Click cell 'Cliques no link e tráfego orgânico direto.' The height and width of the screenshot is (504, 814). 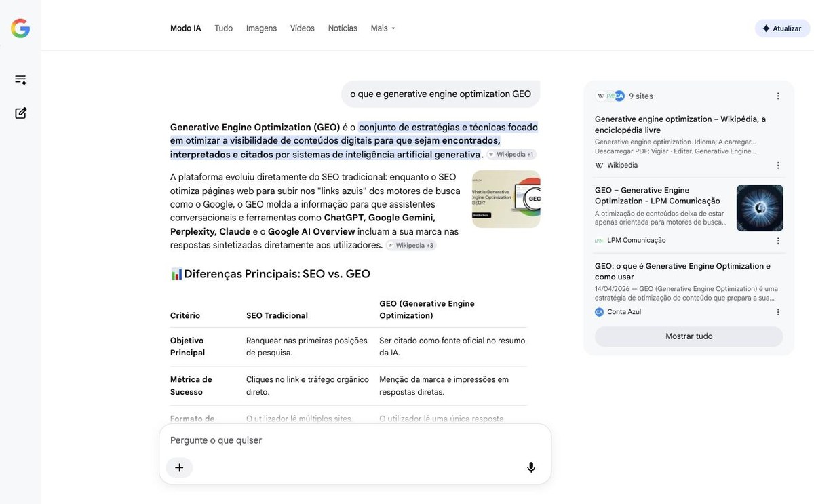(307, 386)
